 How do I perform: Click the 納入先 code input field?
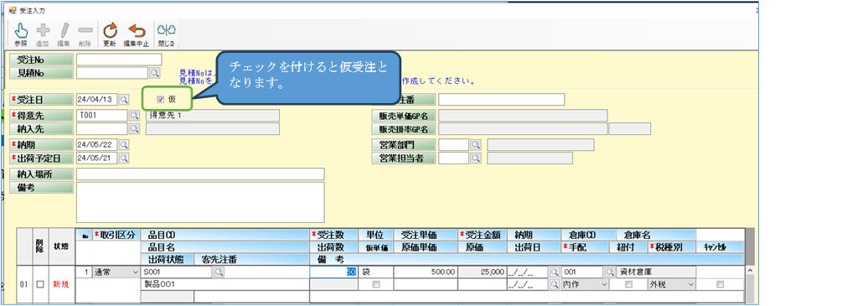click(x=102, y=128)
